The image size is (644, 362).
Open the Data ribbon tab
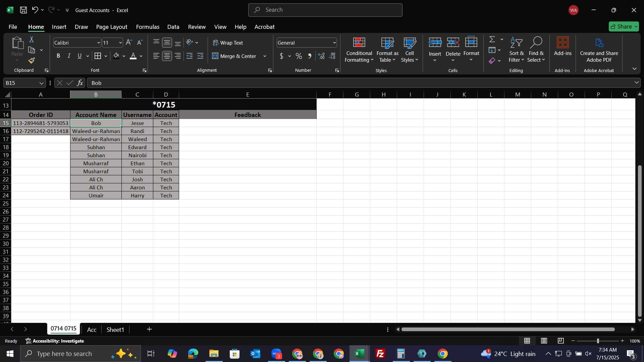tap(173, 27)
